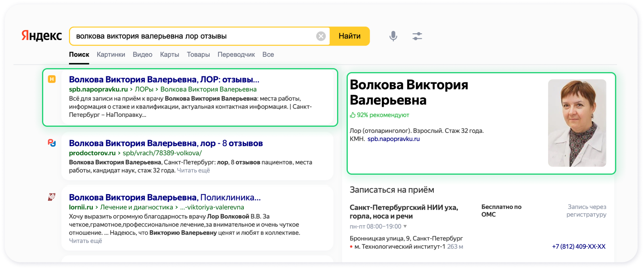Open the Все tab
The image size is (644, 269).
[268, 55]
